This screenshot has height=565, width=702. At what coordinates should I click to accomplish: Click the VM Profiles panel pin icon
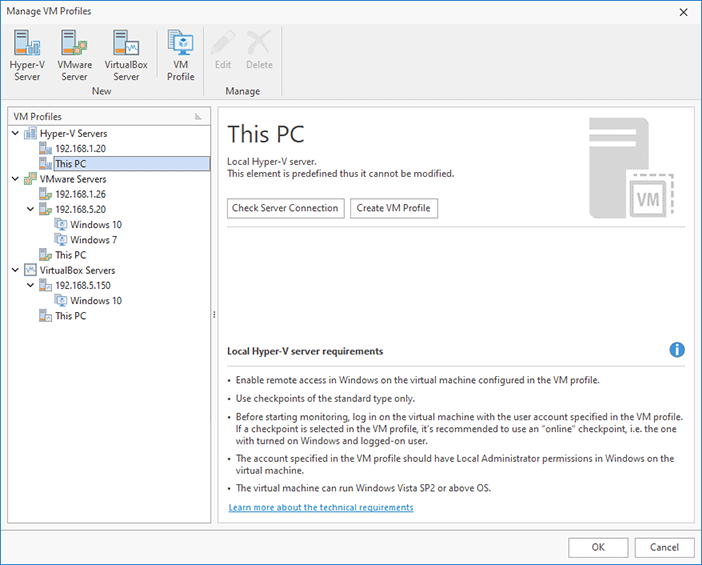pyautogui.click(x=198, y=117)
